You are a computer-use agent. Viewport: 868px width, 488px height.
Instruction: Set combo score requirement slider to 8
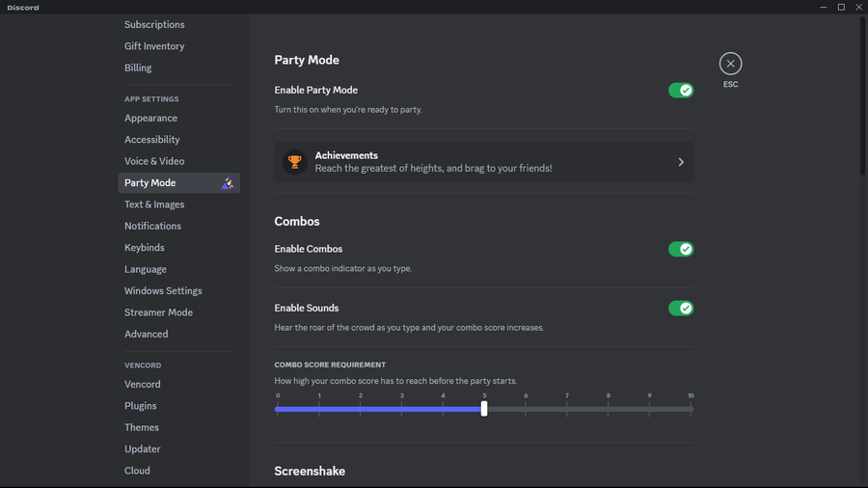608,410
